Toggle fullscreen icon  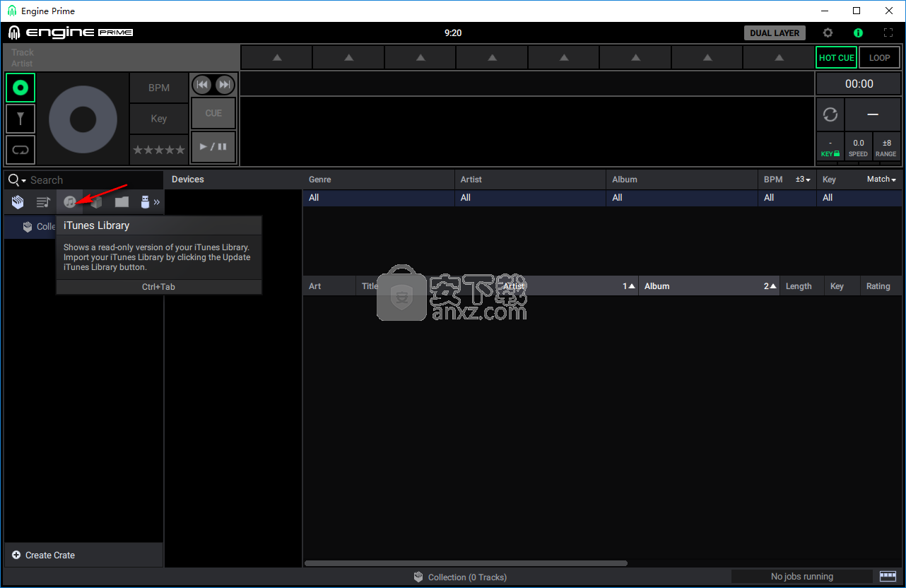click(x=888, y=33)
